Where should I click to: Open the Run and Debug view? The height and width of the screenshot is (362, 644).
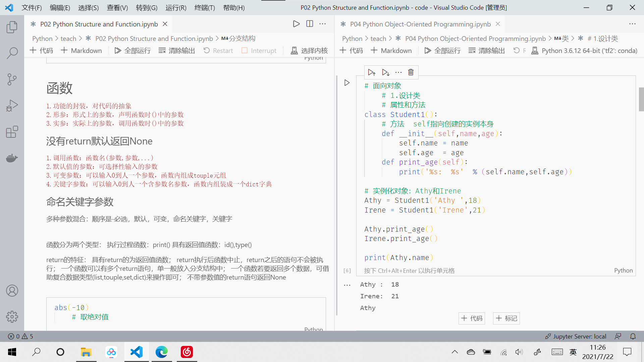point(12,106)
